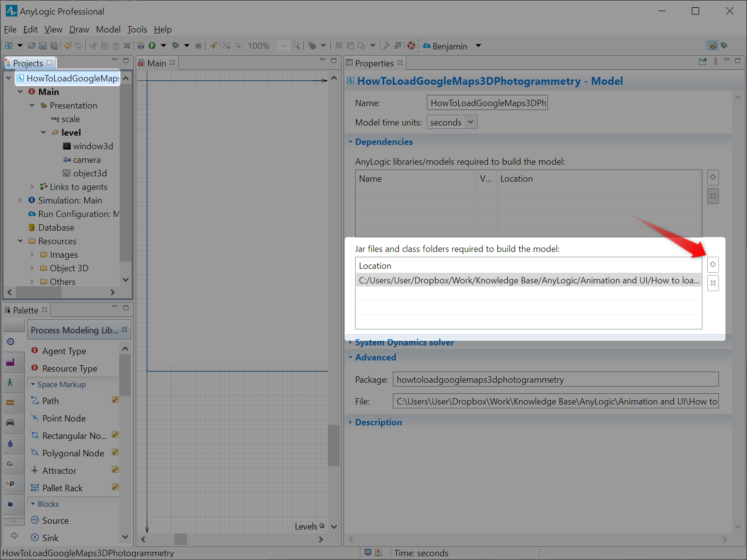Click the Save All toolbar icon
The height and width of the screenshot is (560, 747).
(54, 46)
